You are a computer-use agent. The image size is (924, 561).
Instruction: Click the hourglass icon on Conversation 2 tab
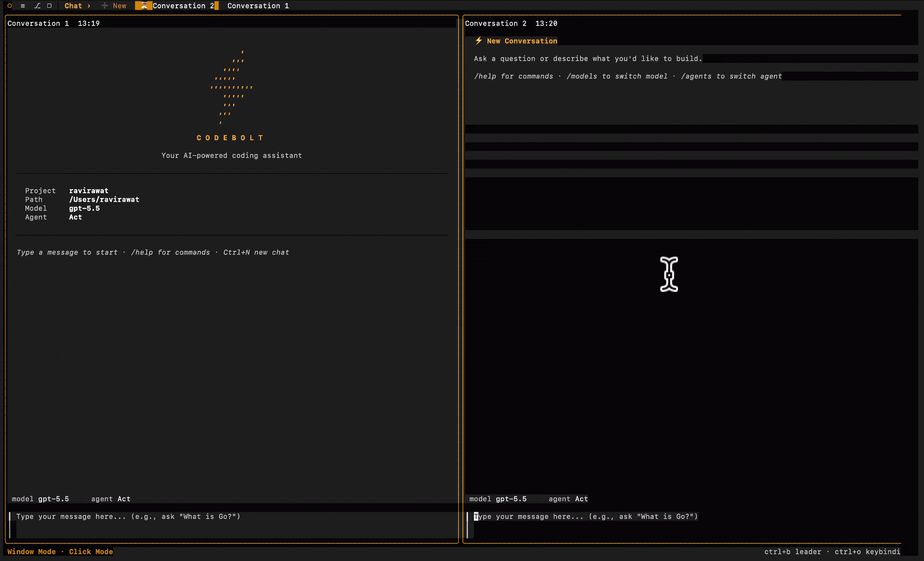point(144,6)
